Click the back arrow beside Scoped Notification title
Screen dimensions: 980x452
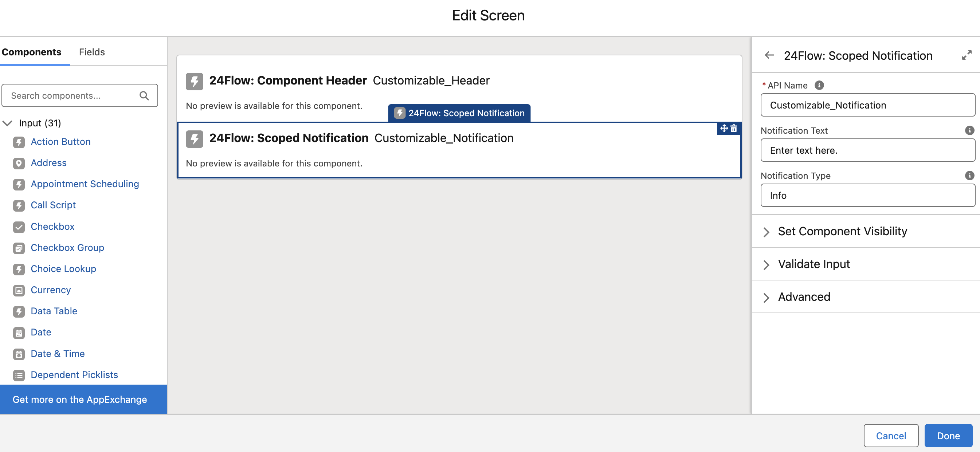(x=769, y=56)
